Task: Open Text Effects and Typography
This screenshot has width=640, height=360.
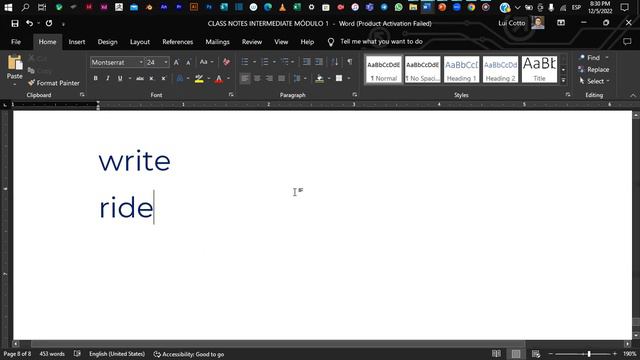Action: (x=180, y=78)
